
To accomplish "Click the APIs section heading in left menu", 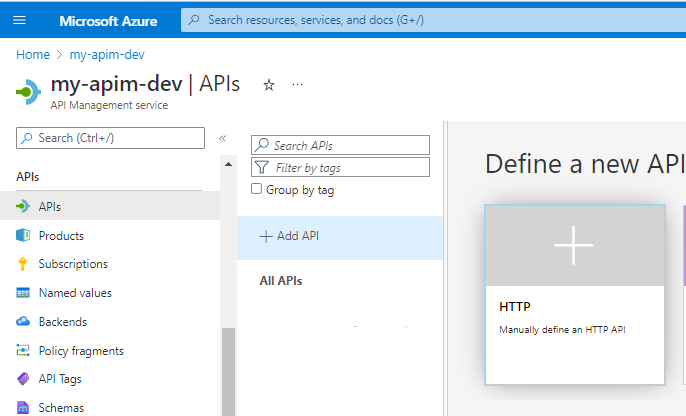I will tap(28, 177).
